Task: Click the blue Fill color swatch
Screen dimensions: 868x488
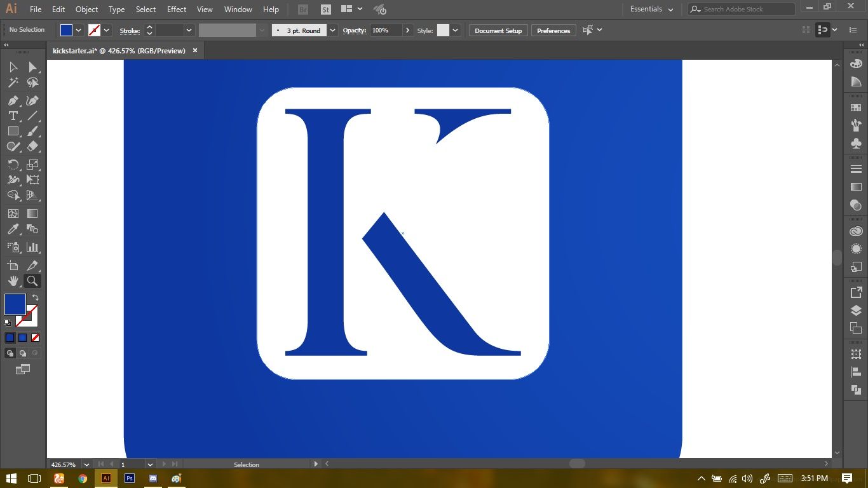Action: (15, 304)
